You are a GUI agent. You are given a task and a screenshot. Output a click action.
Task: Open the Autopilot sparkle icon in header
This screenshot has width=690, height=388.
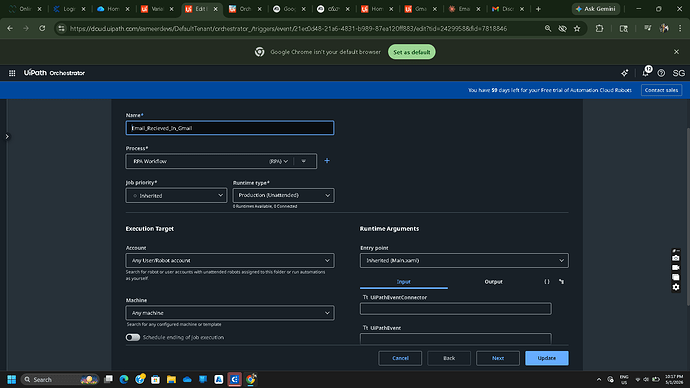pos(624,73)
